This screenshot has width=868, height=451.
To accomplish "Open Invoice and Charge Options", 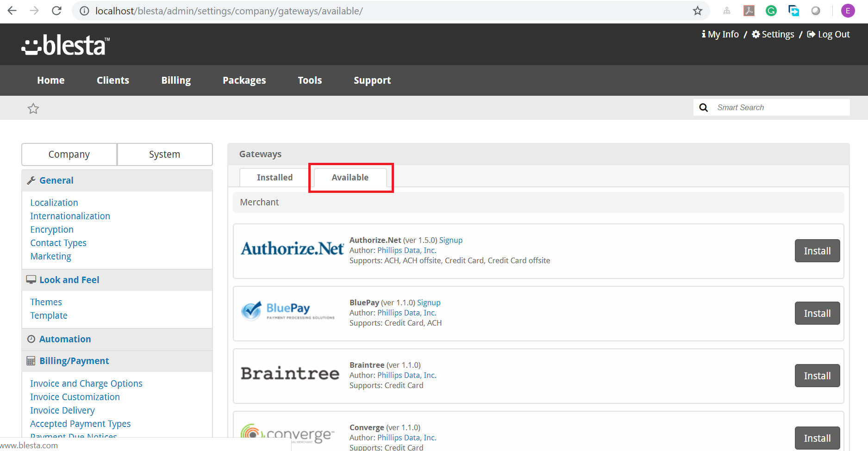I will pos(86,383).
